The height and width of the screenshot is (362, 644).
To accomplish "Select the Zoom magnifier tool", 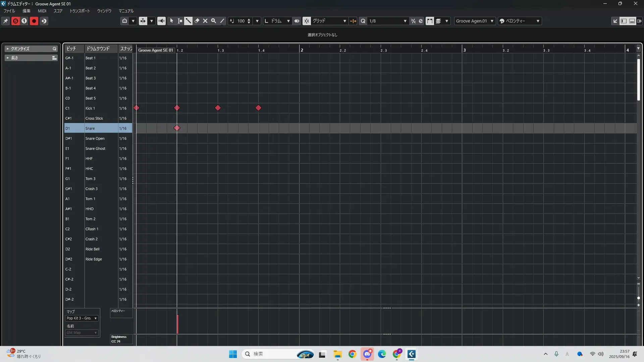I will (x=214, y=21).
